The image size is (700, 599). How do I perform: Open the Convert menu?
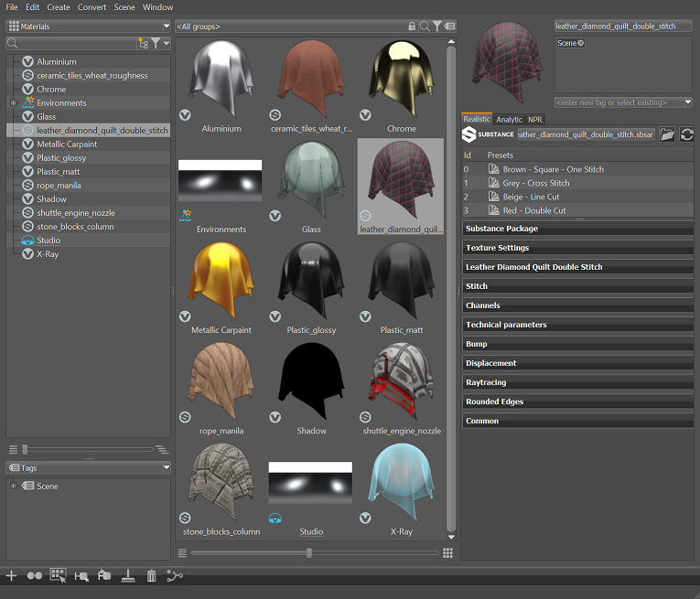pyautogui.click(x=92, y=7)
